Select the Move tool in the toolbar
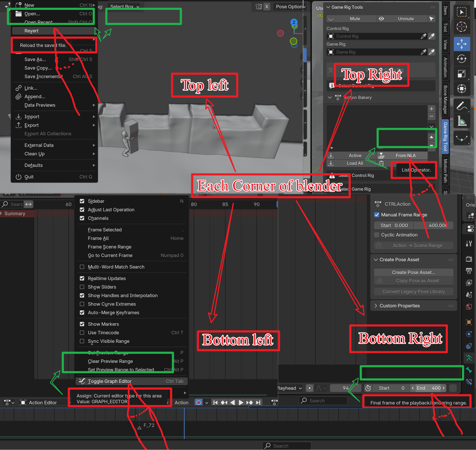The image size is (476, 450). [462, 44]
